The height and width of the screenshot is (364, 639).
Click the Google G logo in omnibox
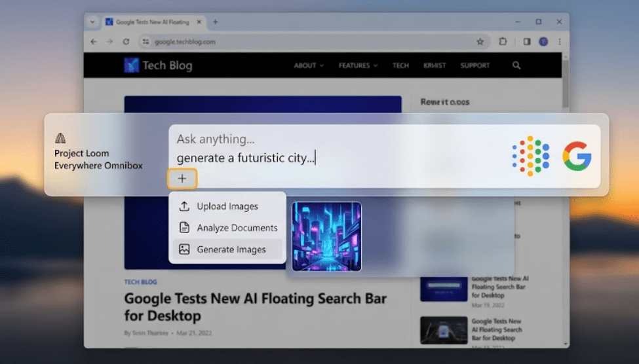coord(577,156)
